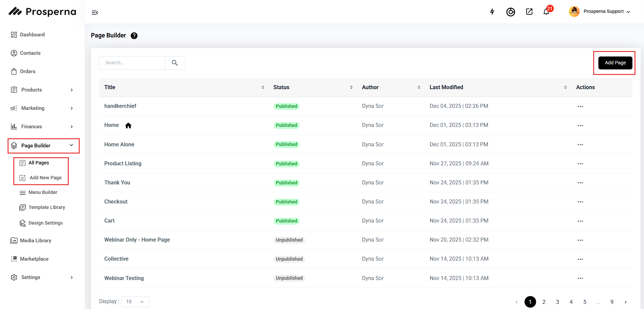The height and width of the screenshot is (309, 644).
Task: Open the Display rows-per-page dropdown
Action: (x=135, y=302)
